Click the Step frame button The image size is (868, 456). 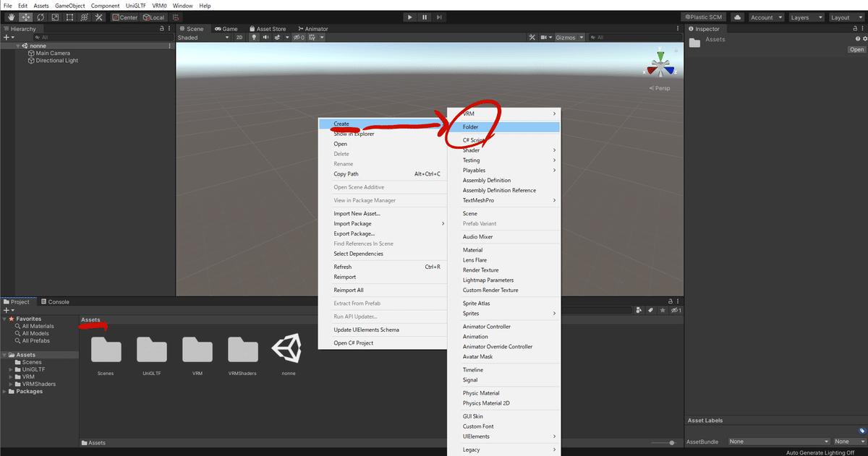[441, 17]
